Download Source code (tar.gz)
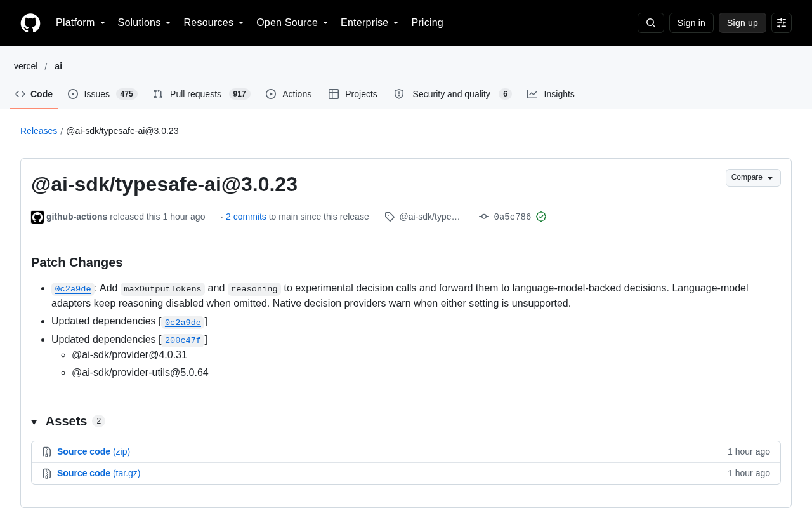 point(99,473)
